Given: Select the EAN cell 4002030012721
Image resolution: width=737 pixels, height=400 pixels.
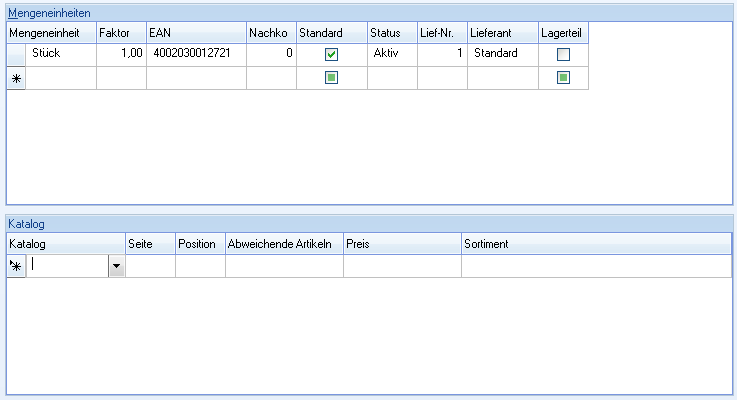Looking at the screenshot, I should 195,54.
